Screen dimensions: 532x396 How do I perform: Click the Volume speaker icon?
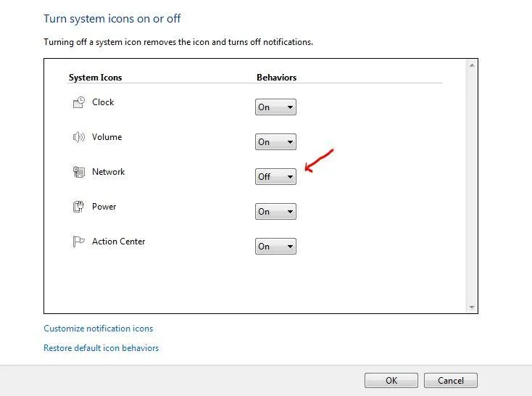point(79,137)
